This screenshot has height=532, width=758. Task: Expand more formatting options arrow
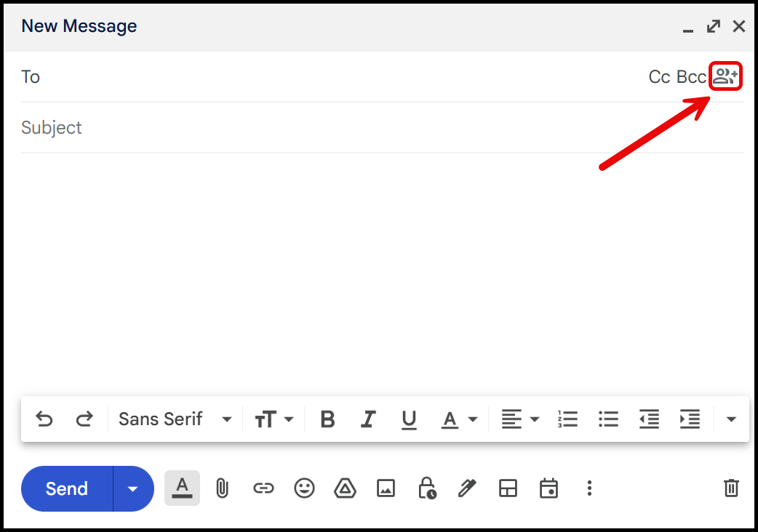(731, 419)
